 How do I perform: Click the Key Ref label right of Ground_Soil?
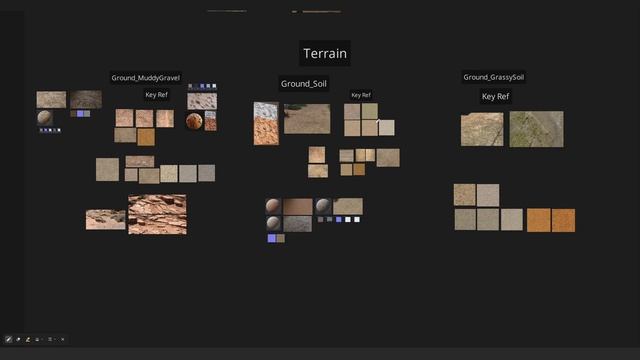[361, 95]
